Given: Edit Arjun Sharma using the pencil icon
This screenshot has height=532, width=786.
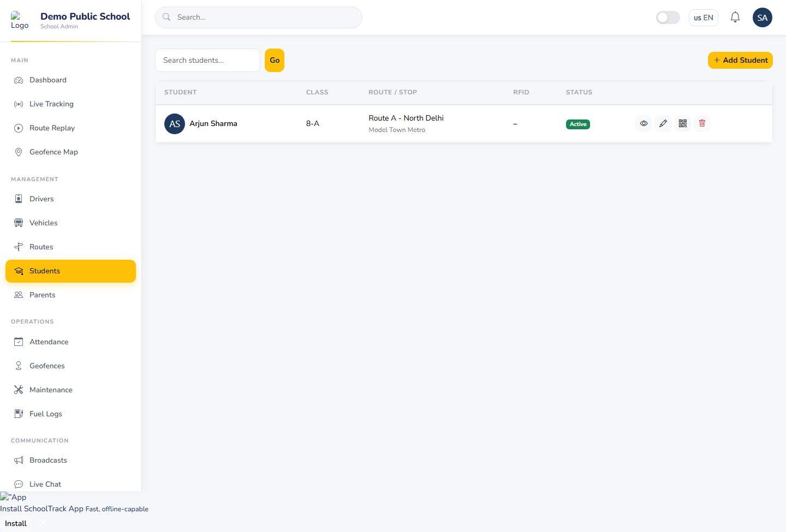Looking at the screenshot, I should pyautogui.click(x=663, y=123).
